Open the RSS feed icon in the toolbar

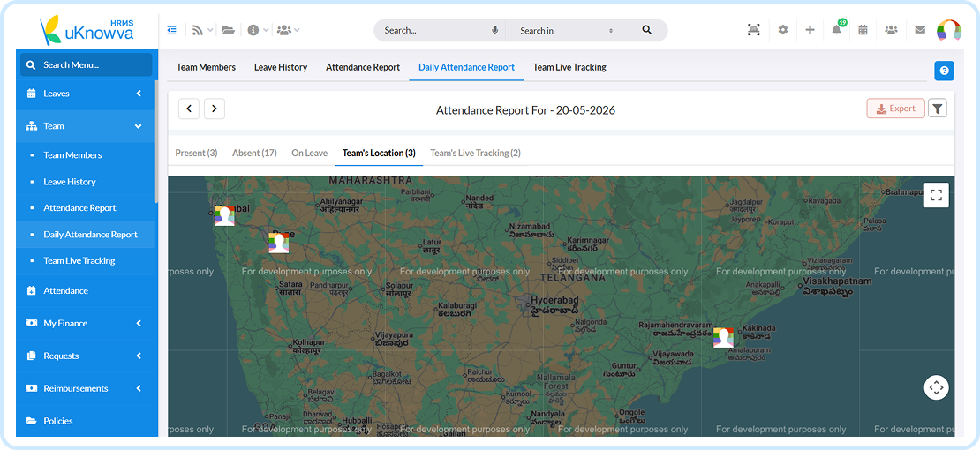pyautogui.click(x=198, y=30)
